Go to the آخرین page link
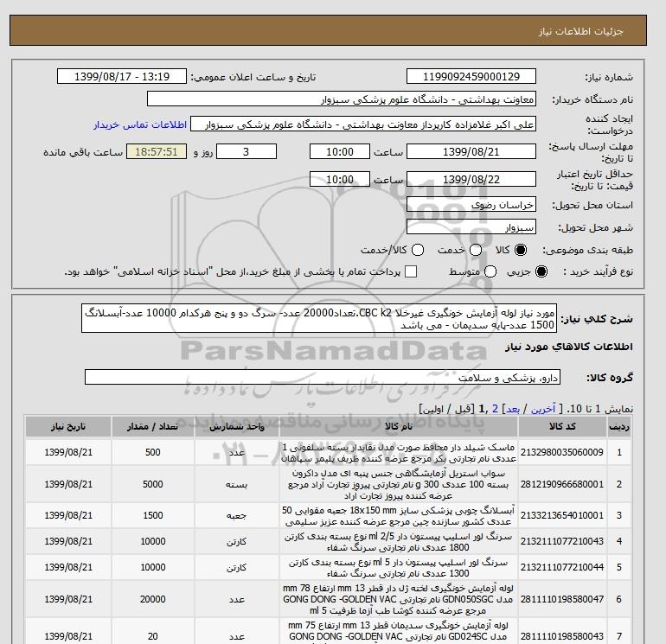The height and width of the screenshot is (644, 666). (543, 409)
